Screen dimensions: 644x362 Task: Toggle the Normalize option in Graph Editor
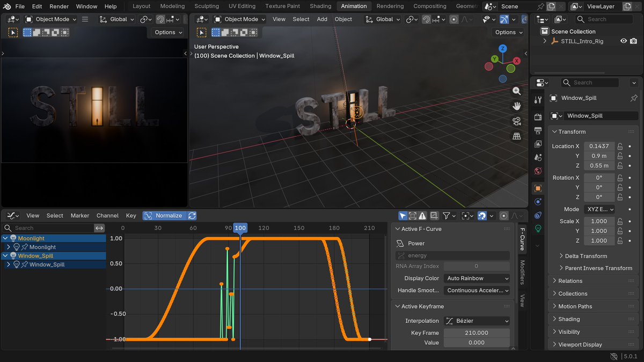(x=164, y=216)
